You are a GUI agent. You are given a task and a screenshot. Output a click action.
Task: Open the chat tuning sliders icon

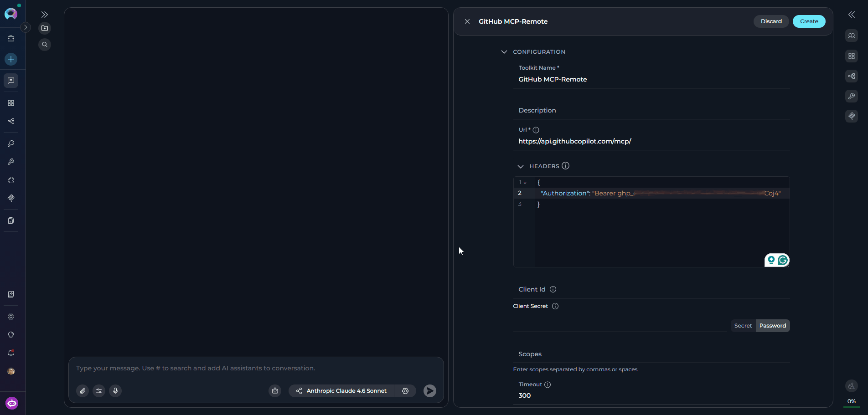(x=99, y=391)
